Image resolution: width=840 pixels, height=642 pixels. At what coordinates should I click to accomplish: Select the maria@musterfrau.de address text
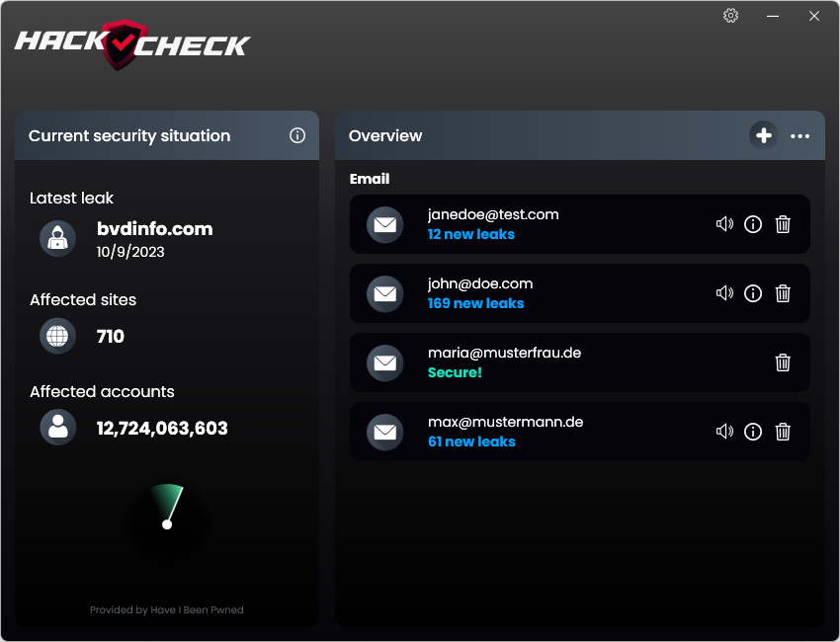(504, 353)
